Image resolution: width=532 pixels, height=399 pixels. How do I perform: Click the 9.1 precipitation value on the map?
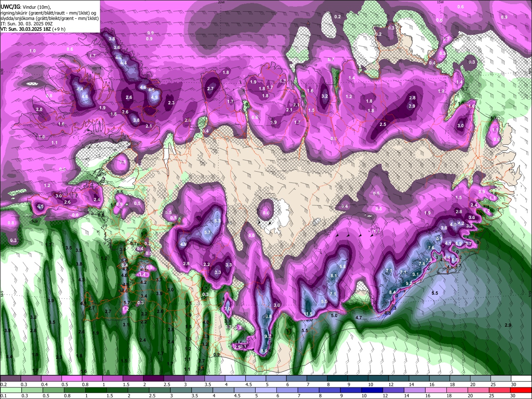415,274
